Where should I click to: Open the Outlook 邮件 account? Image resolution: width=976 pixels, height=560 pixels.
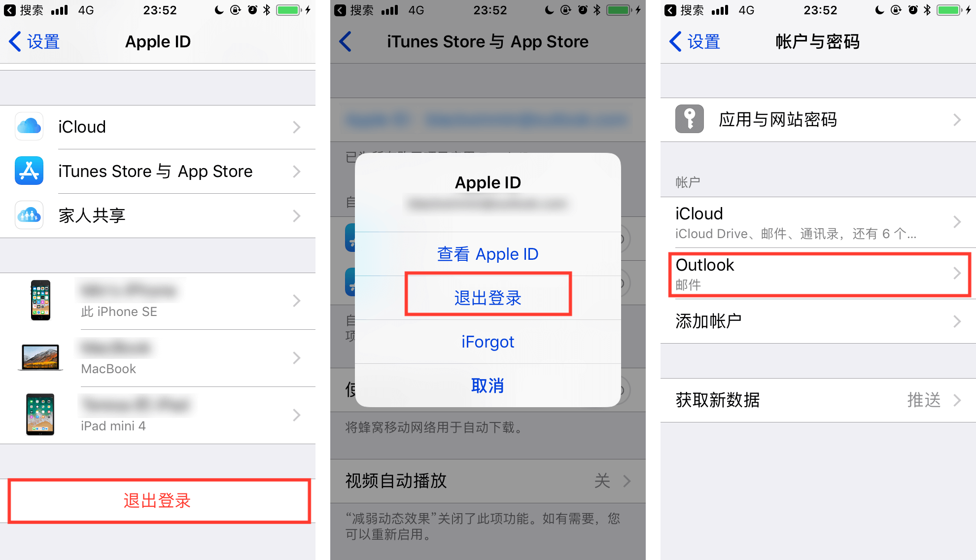point(818,274)
